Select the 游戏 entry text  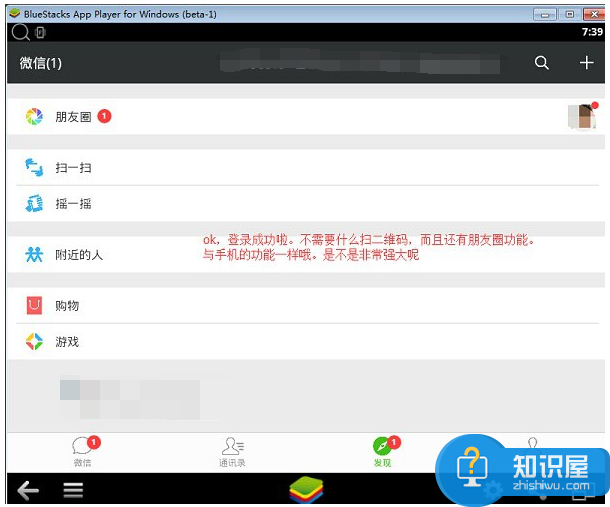tap(67, 342)
